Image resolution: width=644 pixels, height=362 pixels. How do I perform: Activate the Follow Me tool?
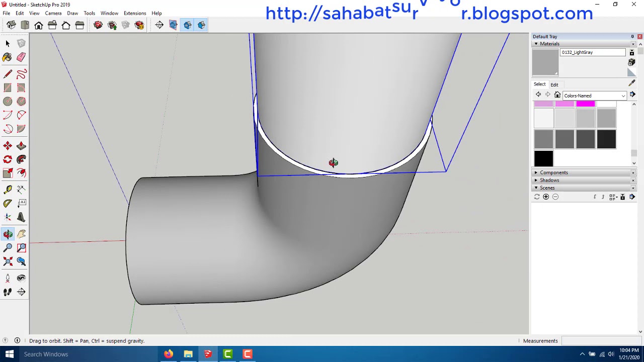click(21, 159)
